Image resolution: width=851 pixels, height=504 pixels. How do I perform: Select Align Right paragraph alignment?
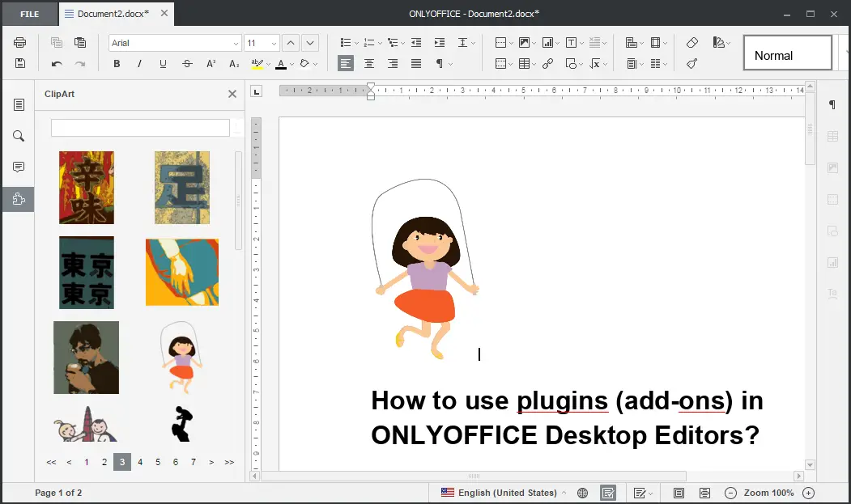(x=393, y=63)
